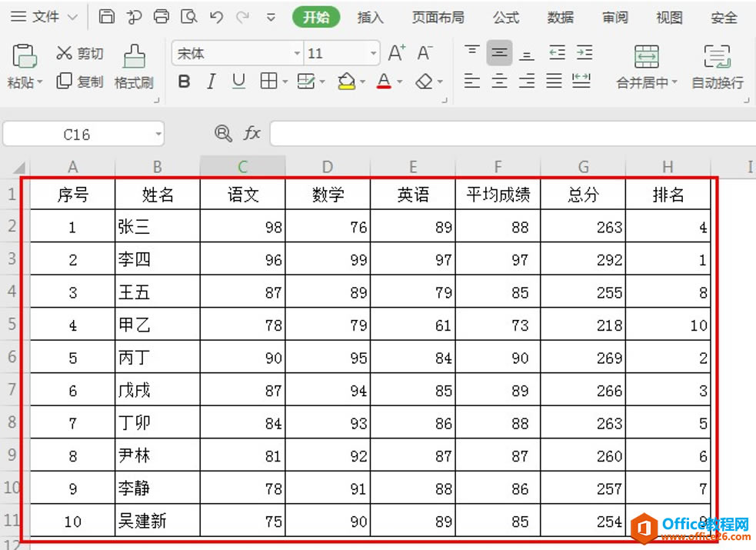Click the fill color bucket icon
Screen dimensions: 756x550
click(347, 81)
